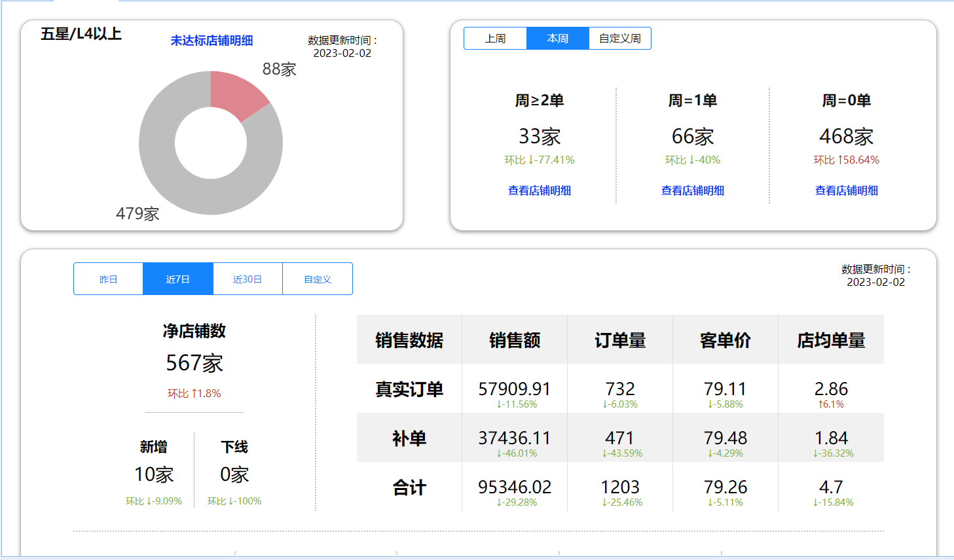Click the 订单量 column header
Viewport: 954px width, 560px height.
point(620,340)
